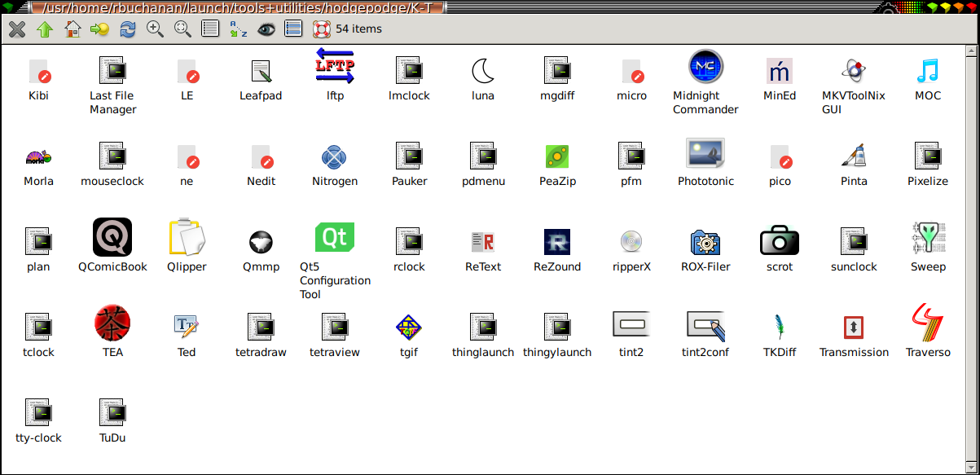Image resolution: width=980 pixels, height=475 pixels.
Task: Click the TuDu launcher
Action: point(112,413)
